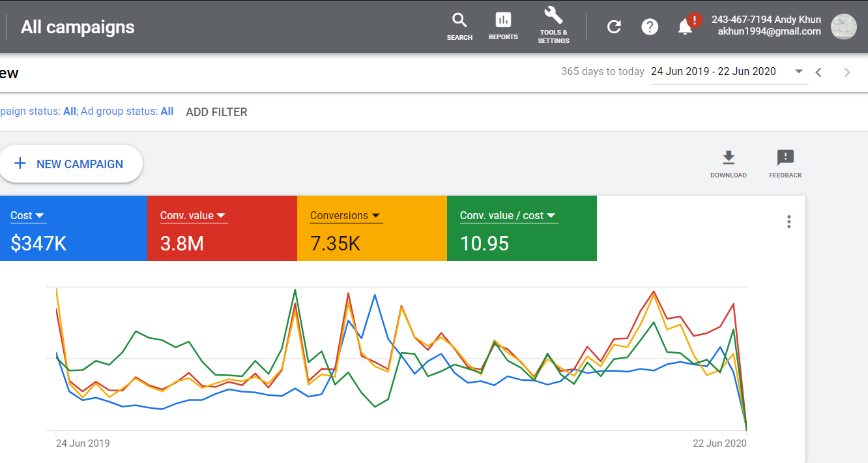Screen dimensions: 868x463
Task: Change the Ad group status All filter
Action: point(167,111)
